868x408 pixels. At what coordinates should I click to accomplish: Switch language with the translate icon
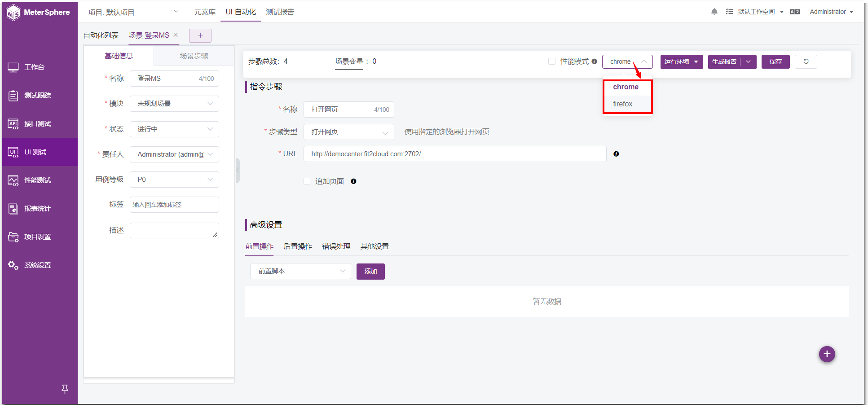[x=795, y=12]
